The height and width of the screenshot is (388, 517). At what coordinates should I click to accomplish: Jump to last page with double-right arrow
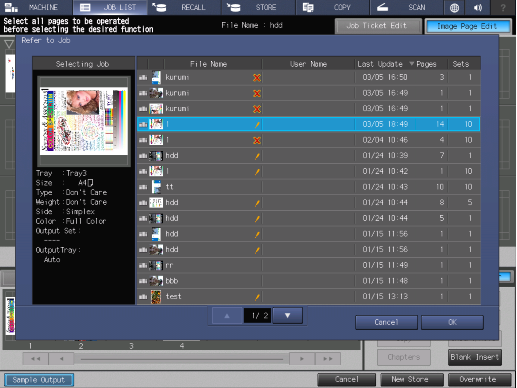(x=328, y=359)
